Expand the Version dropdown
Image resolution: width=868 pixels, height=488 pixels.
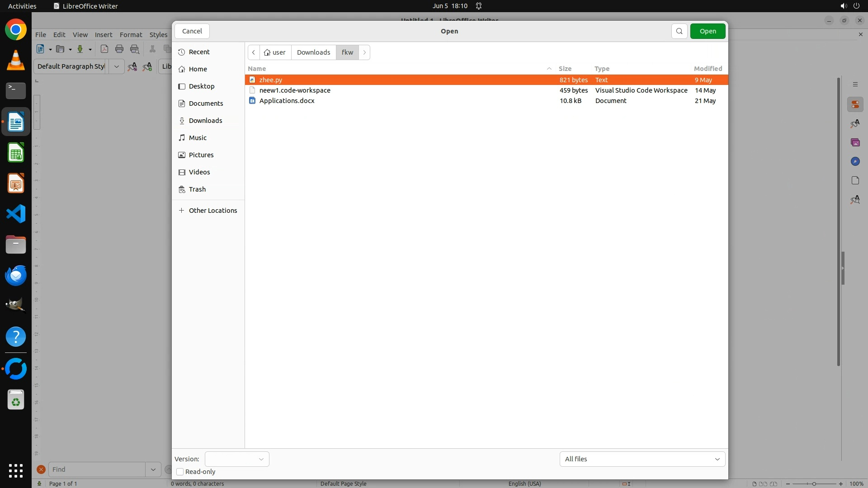237,459
